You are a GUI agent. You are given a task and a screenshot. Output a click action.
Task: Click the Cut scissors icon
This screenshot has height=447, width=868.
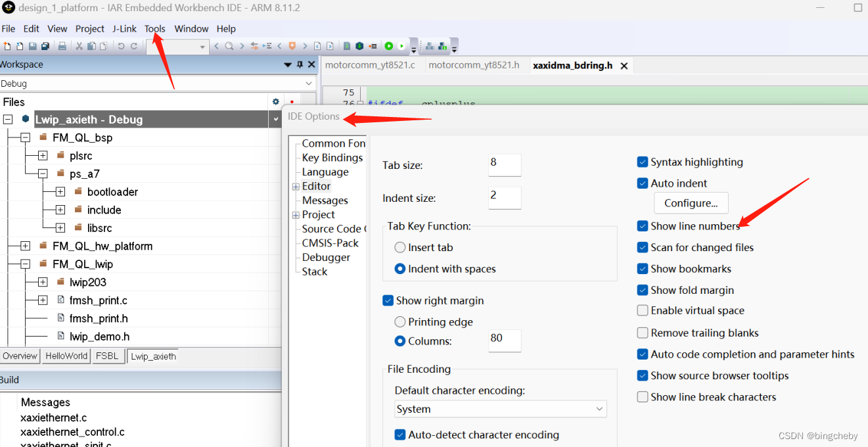point(79,46)
